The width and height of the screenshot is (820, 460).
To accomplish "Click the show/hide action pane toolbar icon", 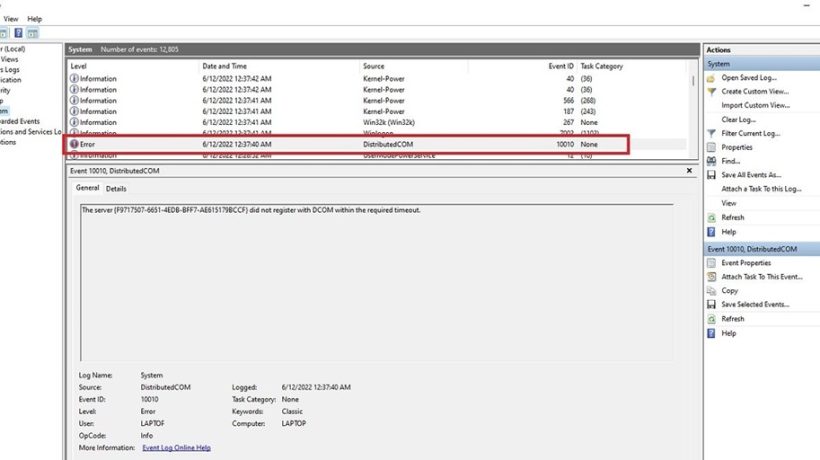I will [32, 33].
